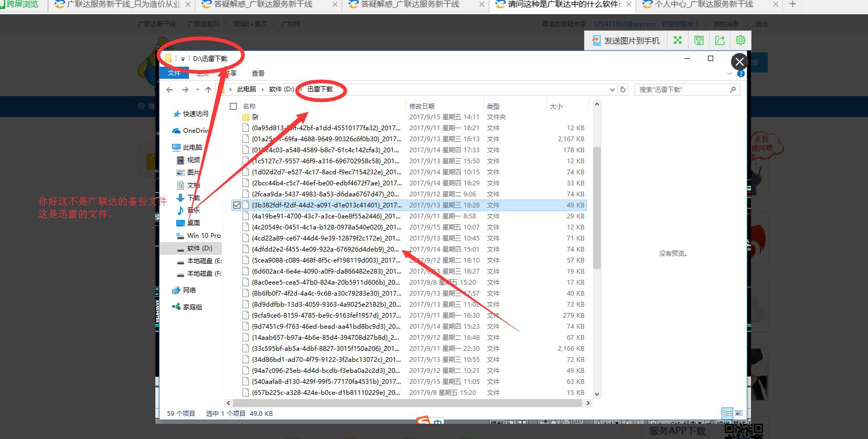Click the blue Explorer help question mark
Viewport: 868px width, 439px height.
[741, 74]
